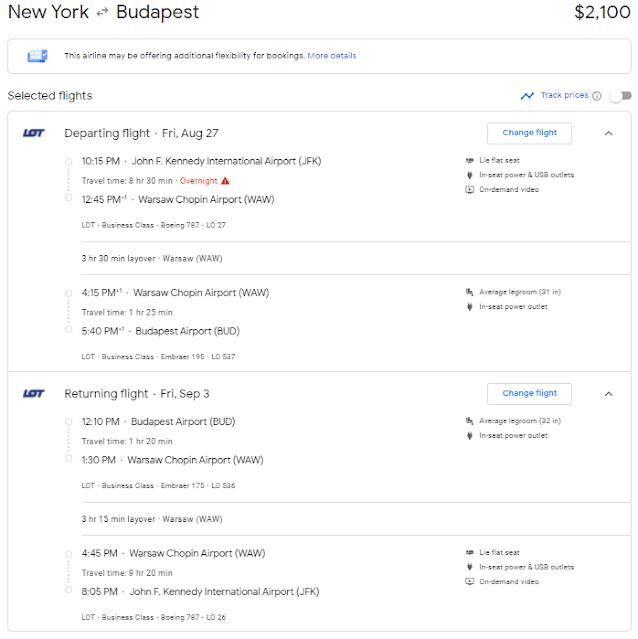Click the $2,100 total price

pyautogui.click(x=602, y=12)
